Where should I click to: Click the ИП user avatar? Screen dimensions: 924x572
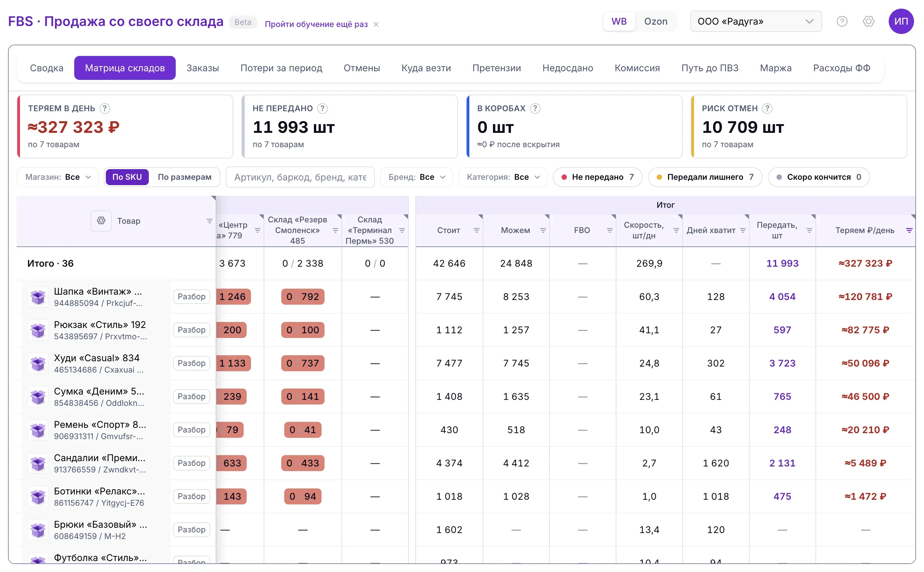[901, 22]
